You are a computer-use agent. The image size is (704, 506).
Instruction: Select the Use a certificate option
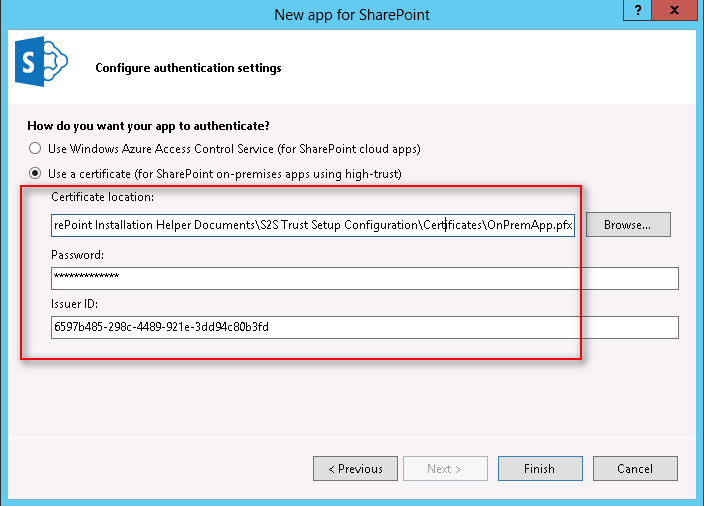[37, 173]
